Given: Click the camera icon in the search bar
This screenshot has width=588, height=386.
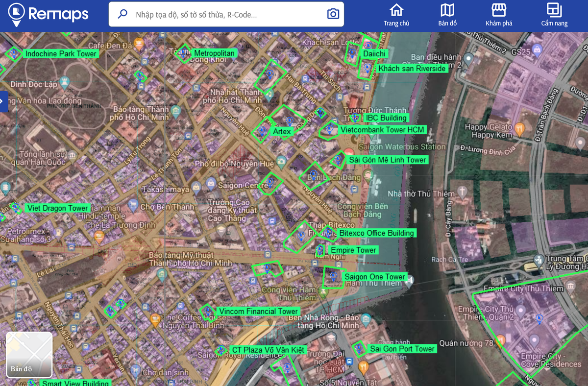Looking at the screenshot, I should tap(333, 14).
